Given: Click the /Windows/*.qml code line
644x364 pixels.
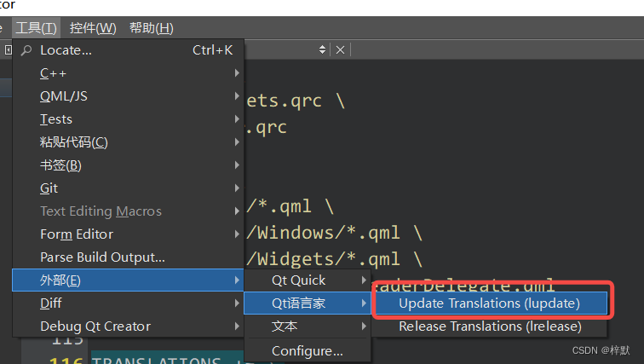Looking at the screenshot, I should 334,233.
